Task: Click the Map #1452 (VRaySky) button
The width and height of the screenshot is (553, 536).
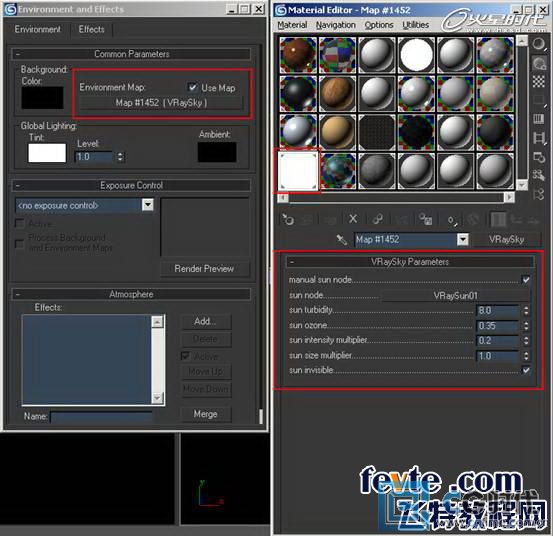Action: click(x=161, y=103)
